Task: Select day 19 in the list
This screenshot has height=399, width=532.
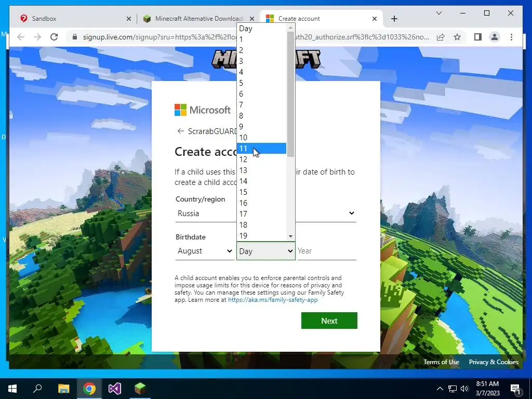Action: [261, 235]
